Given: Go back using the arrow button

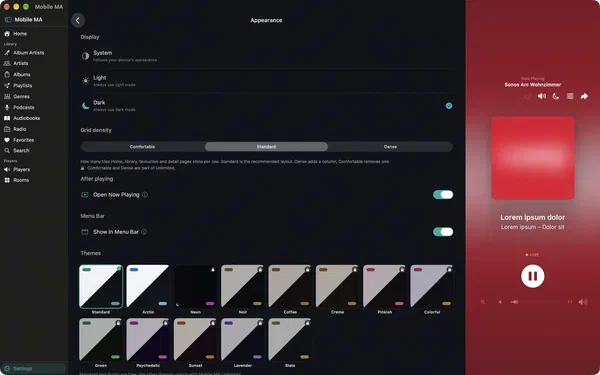Looking at the screenshot, I should tap(78, 20).
